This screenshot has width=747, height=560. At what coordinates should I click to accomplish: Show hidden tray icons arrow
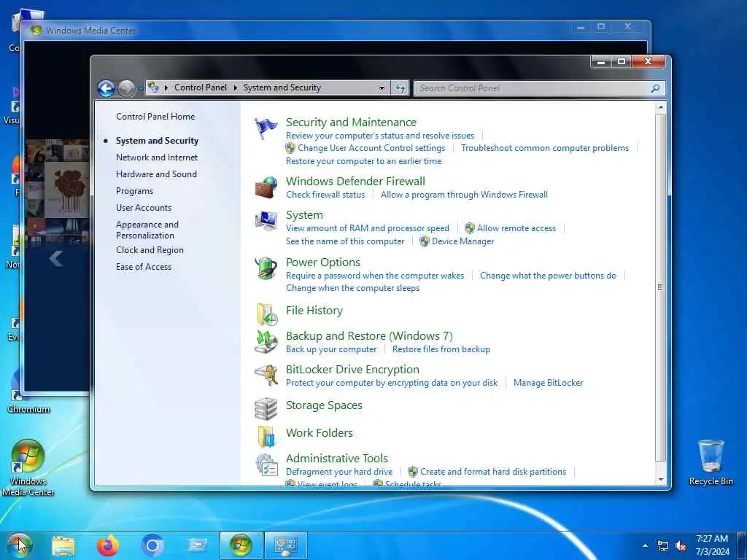tap(645, 545)
